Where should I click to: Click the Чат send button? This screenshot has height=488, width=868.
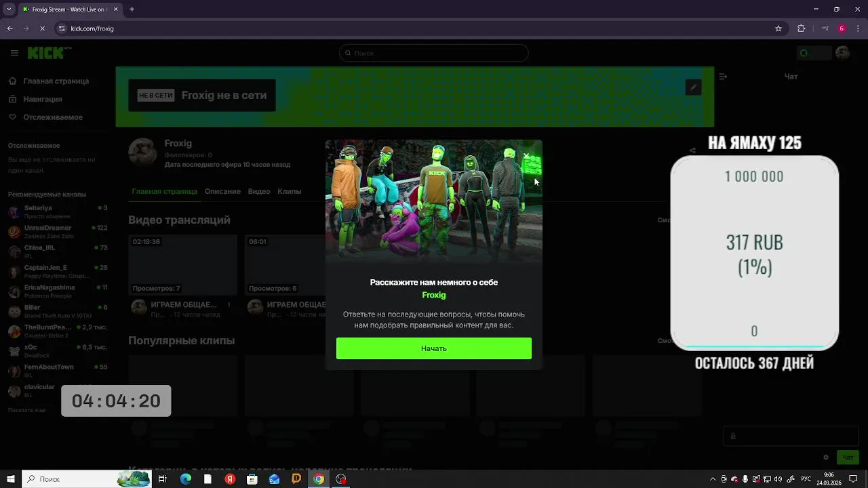[x=848, y=457]
